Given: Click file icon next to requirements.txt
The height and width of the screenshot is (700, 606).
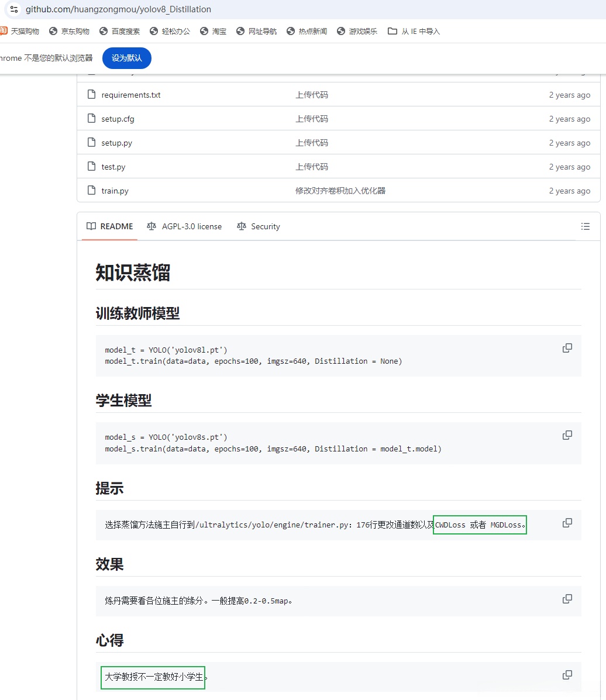Looking at the screenshot, I should (x=92, y=94).
